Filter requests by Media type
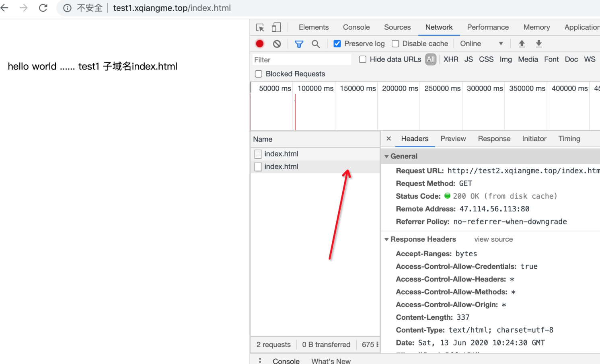Viewport: 600px width, 364px height. coord(528,60)
